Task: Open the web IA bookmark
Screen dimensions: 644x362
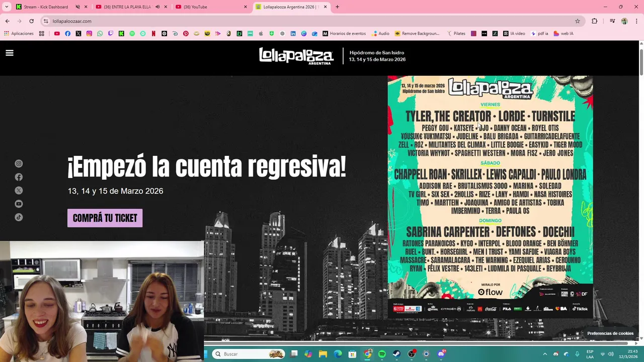Action: [x=563, y=34]
